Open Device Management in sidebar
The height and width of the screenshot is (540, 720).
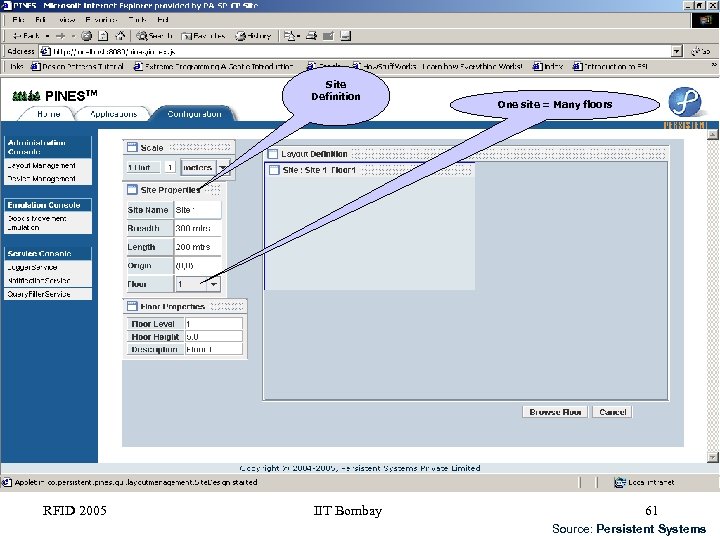41,178
